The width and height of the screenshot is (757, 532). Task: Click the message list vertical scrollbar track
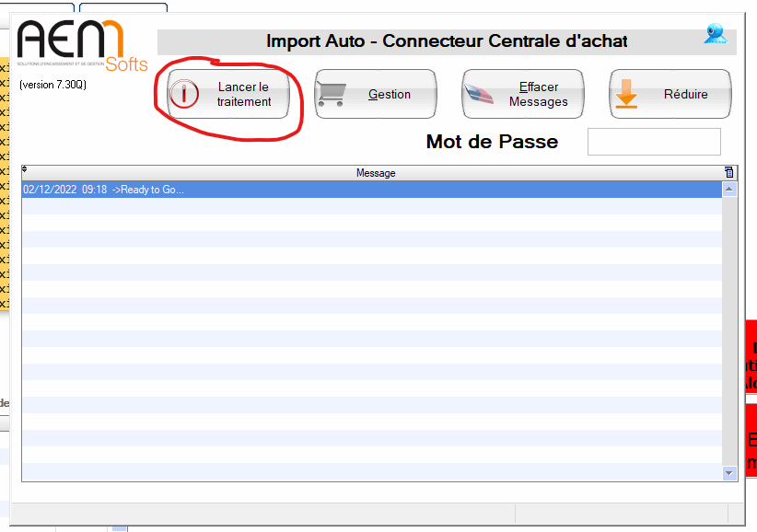coord(729,331)
